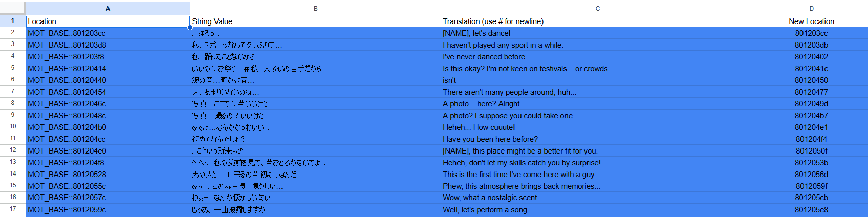This screenshot has width=868, height=217.
Task: Select column D header
Action: (x=811, y=8)
